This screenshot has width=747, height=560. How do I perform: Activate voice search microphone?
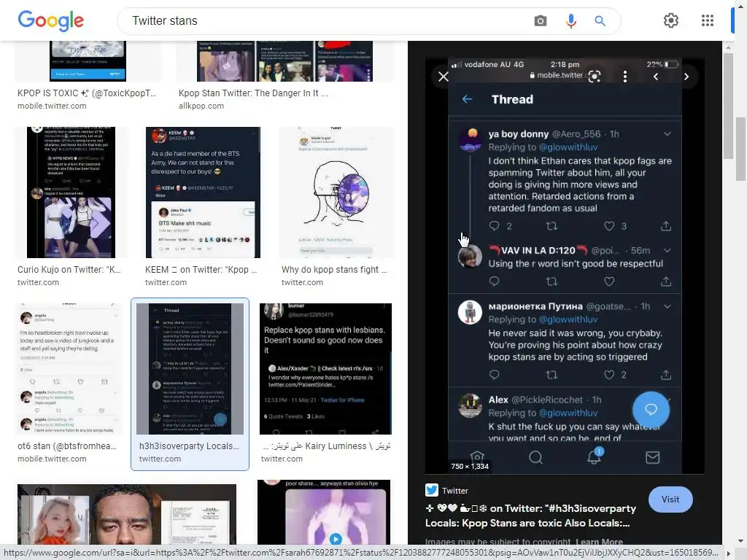tap(570, 21)
